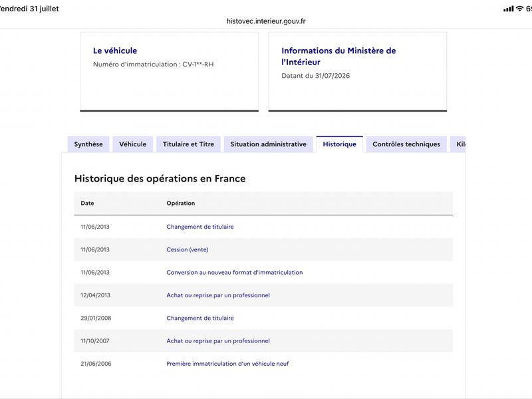Click 'Achat ou reprise par un professionnel' 12/04/2013

point(218,295)
